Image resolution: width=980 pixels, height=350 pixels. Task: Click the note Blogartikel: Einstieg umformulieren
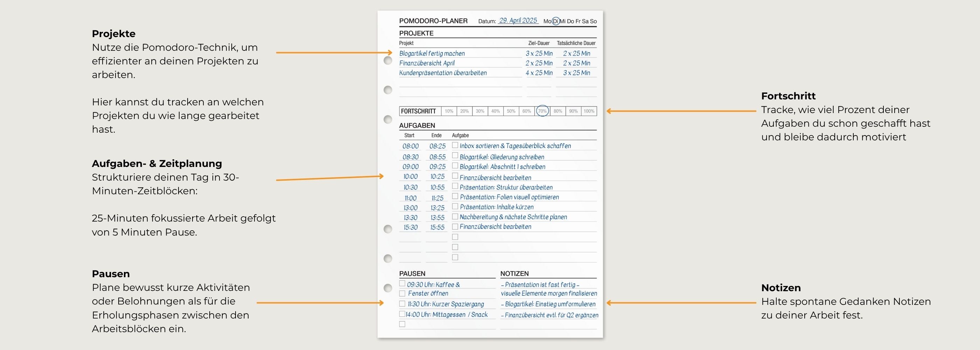tap(550, 304)
